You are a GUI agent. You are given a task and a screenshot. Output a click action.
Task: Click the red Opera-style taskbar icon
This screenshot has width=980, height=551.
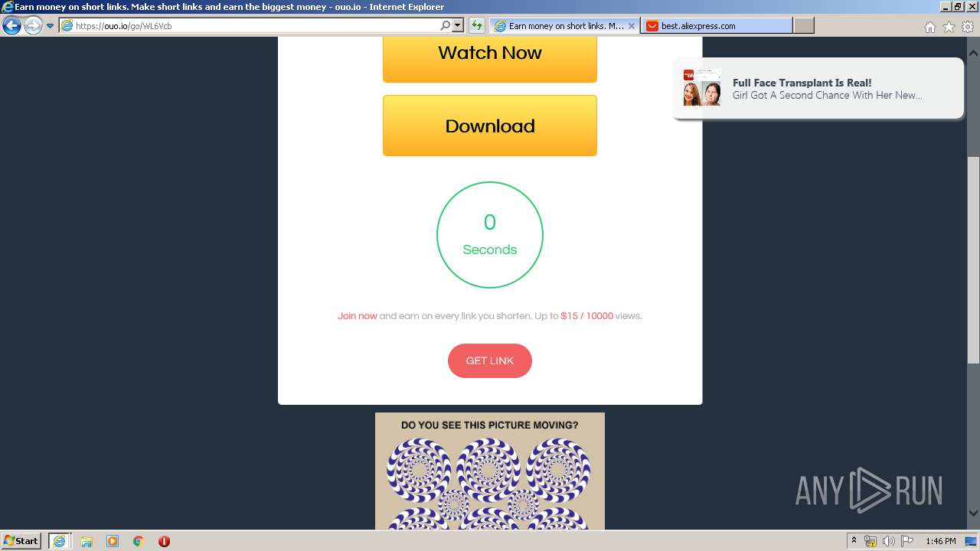coord(164,541)
